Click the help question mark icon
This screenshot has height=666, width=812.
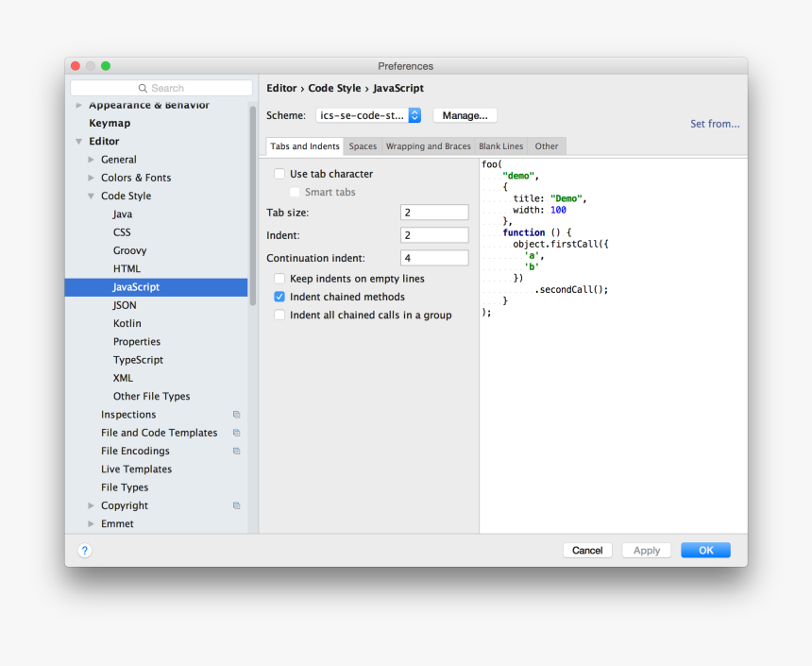[x=85, y=551]
